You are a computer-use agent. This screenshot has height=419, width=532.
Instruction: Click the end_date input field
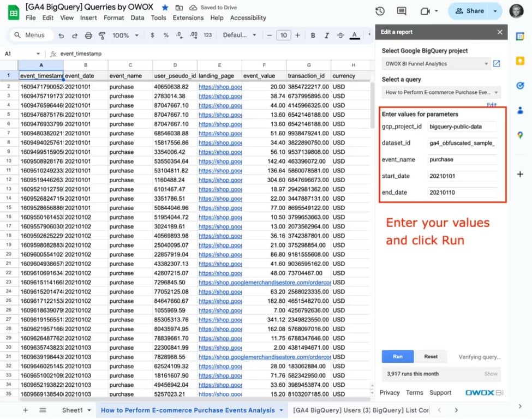(x=462, y=193)
